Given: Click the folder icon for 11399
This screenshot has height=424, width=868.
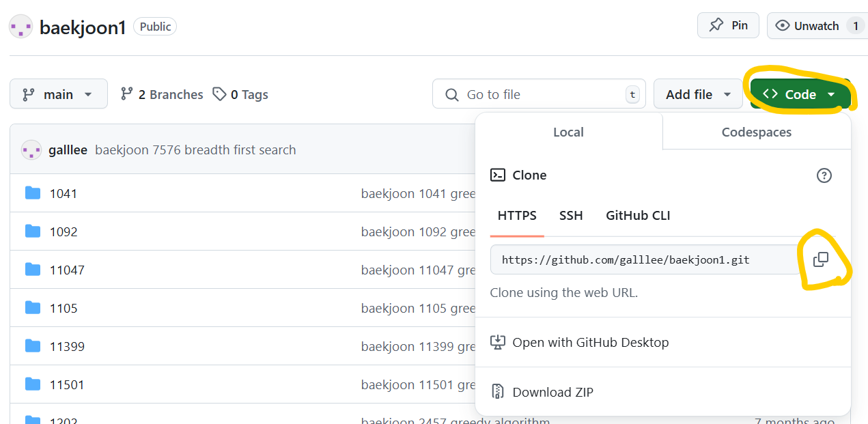Looking at the screenshot, I should [x=33, y=346].
